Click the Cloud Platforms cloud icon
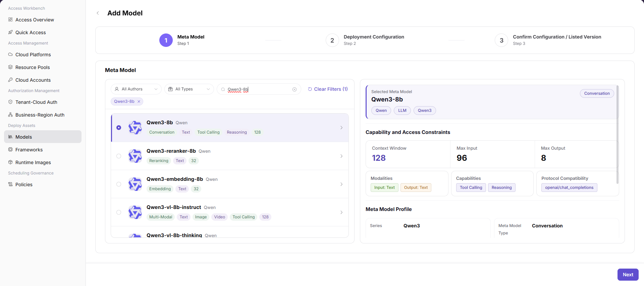This screenshot has width=644, height=286. [10, 54]
